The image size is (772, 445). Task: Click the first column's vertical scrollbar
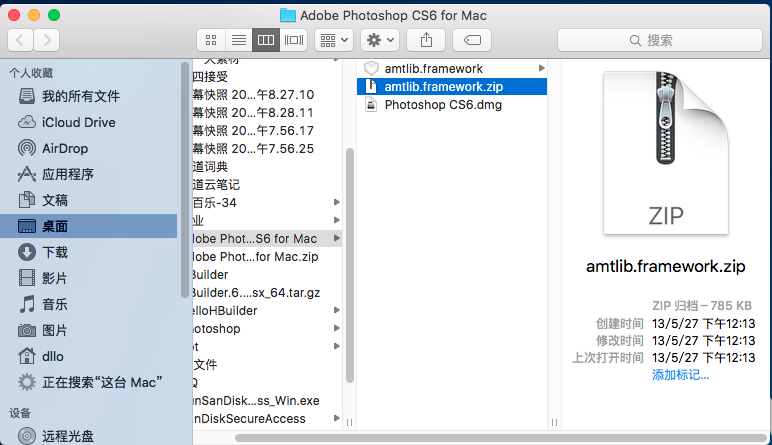tap(350, 265)
